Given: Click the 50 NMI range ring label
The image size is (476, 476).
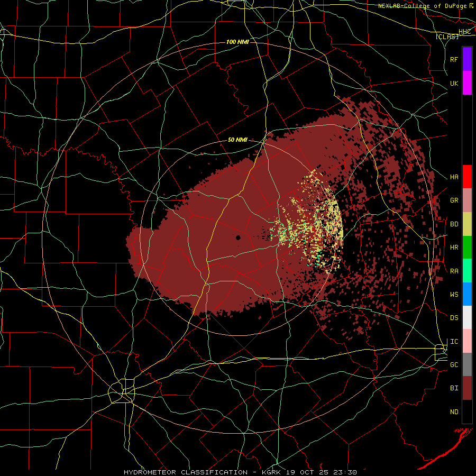Looking at the screenshot, I should tap(237, 140).
